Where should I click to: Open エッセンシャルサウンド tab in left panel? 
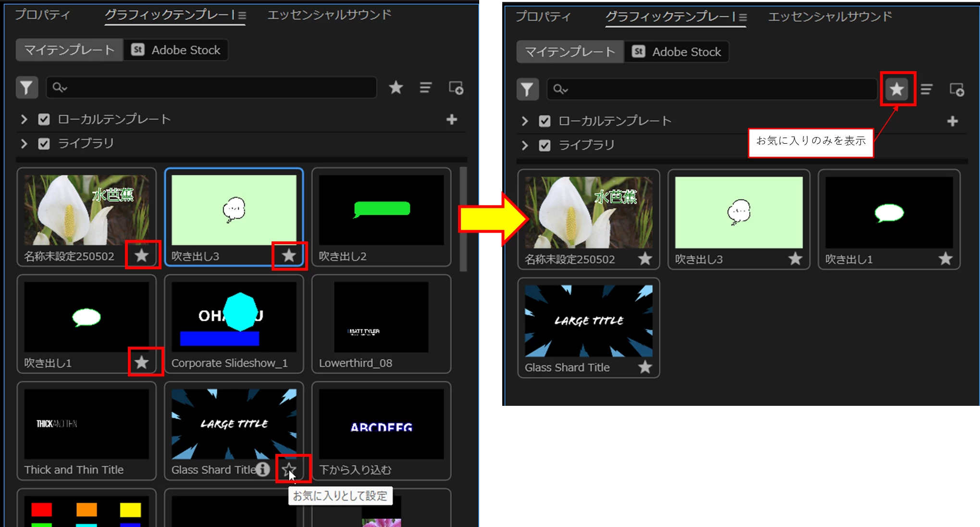329,15
